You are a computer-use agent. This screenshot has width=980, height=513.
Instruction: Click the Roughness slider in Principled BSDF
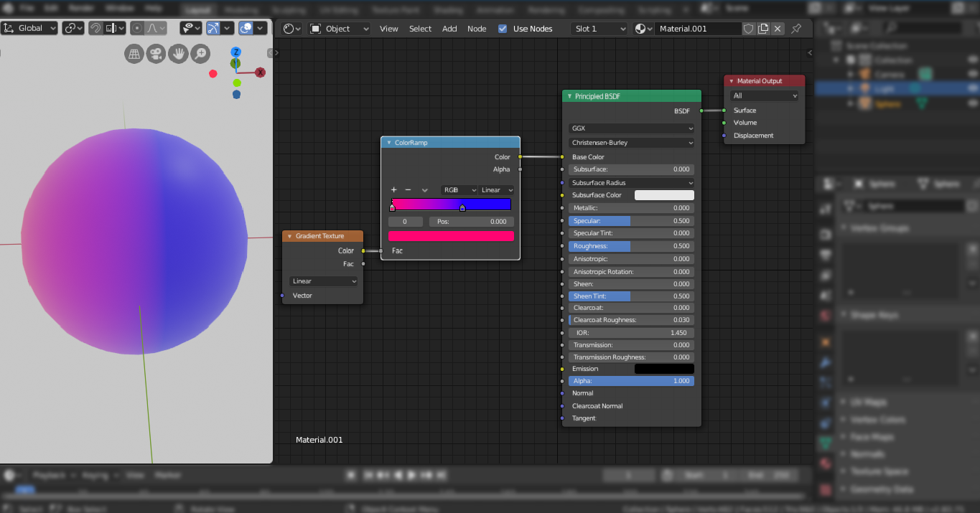(631, 246)
